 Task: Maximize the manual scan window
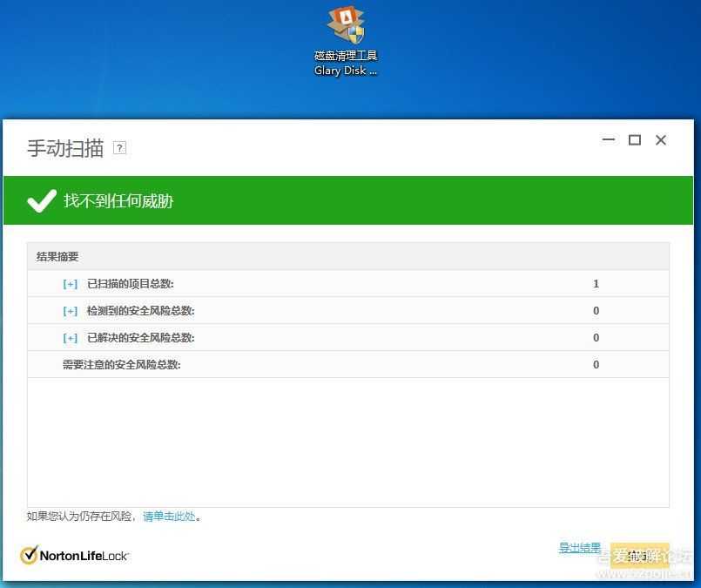(x=634, y=140)
